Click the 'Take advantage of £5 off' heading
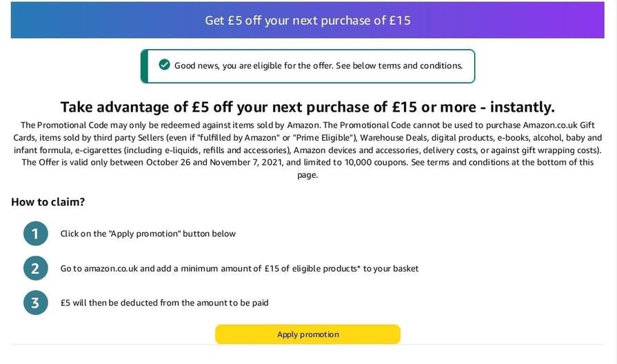 tap(307, 107)
